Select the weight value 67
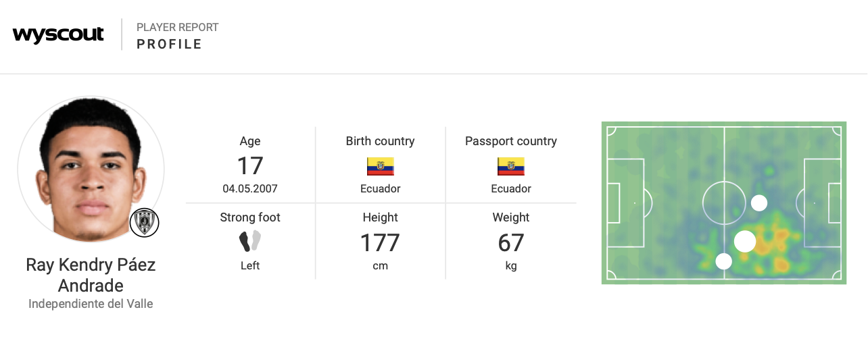Viewport: 868px width, 343px height. tap(510, 242)
